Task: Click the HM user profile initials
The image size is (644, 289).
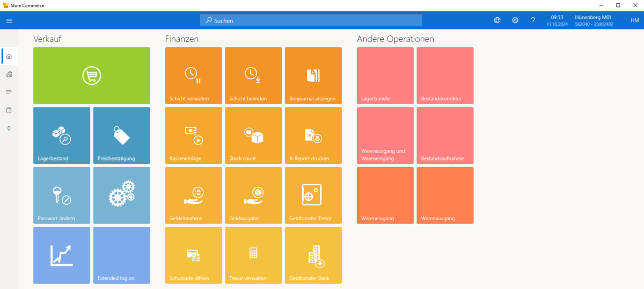Action: [634, 20]
